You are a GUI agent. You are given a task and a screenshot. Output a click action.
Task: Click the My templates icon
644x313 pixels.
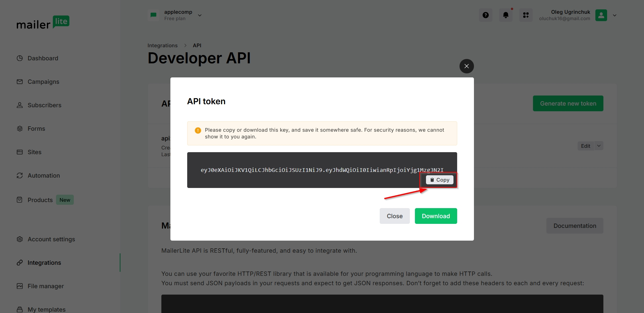coord(20,309)
